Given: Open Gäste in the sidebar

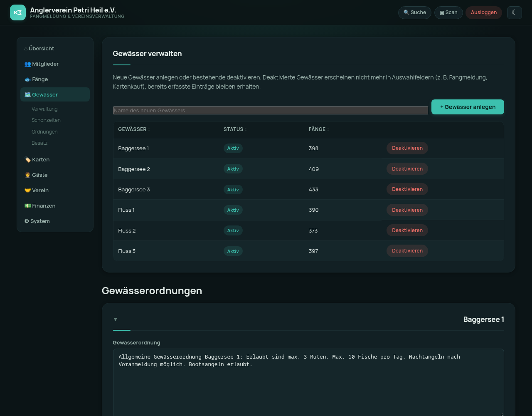Looking at the screenshot, I should coord(55,175).
